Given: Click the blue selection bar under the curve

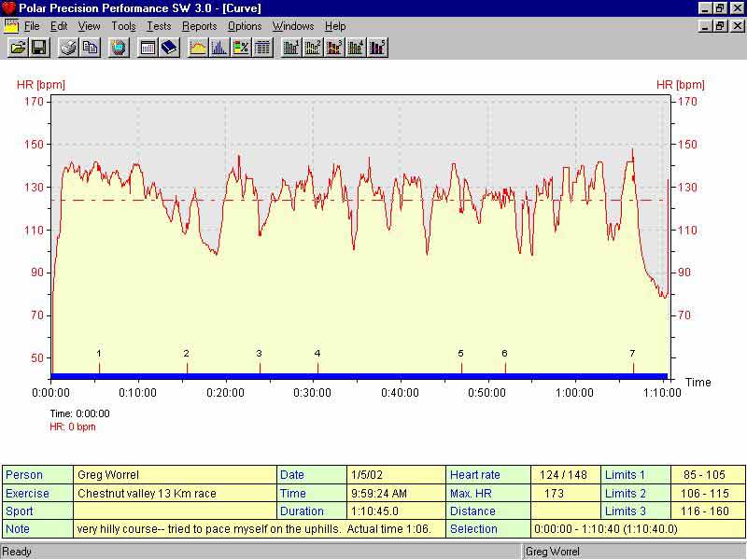Looking at the screenshot, I should 359,377.
